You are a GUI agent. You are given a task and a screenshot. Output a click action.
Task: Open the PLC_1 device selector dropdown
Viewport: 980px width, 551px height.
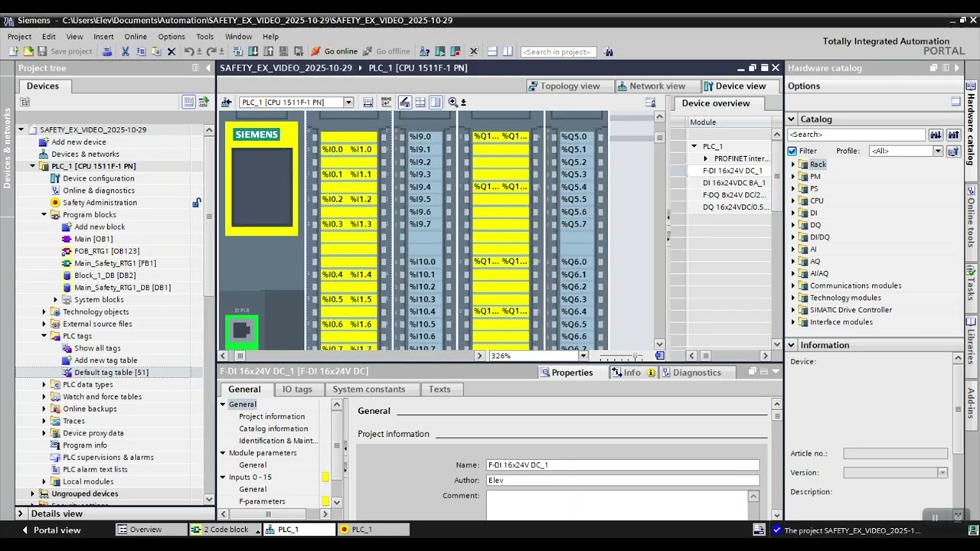coord(348,103)
